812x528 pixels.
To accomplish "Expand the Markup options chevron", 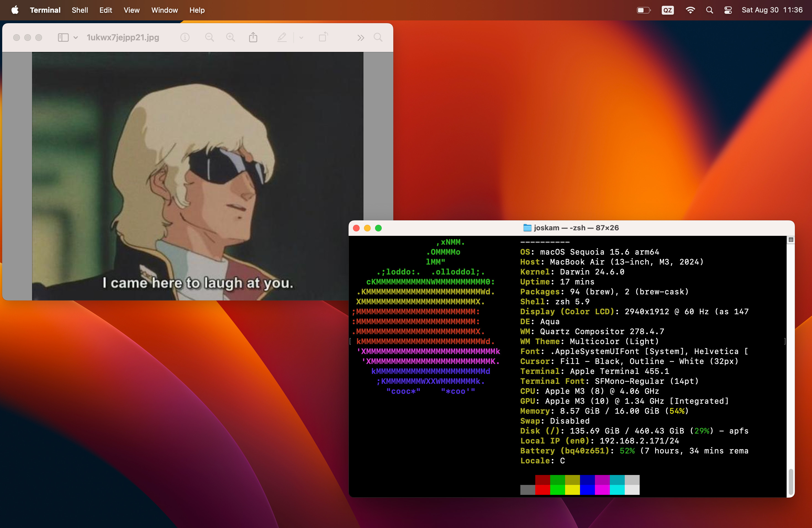I will [x=301, y=38].
